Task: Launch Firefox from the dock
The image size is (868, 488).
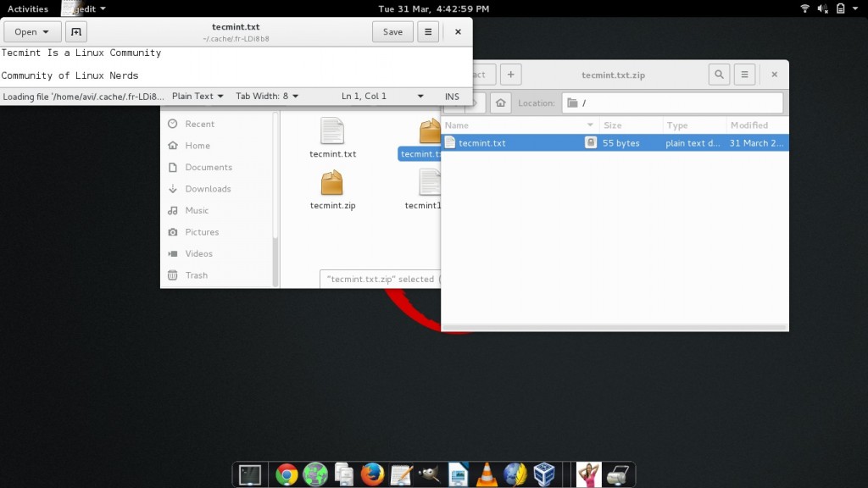Action: click(x=372, y=474)
